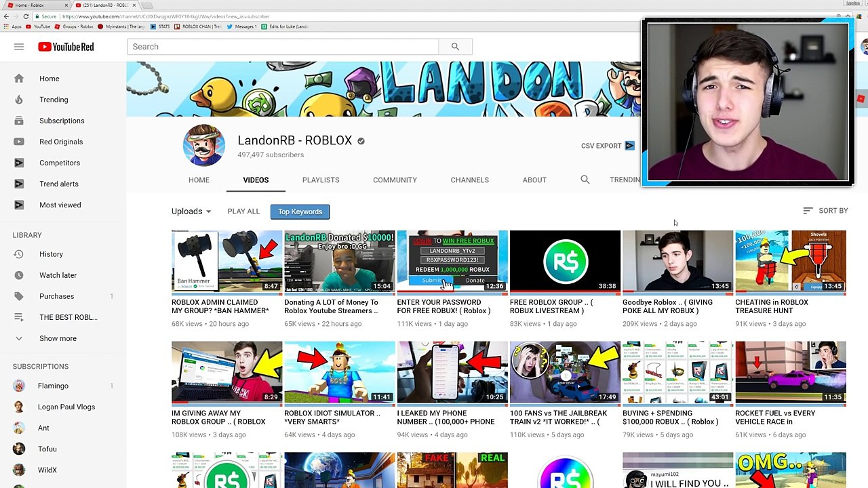
Task: Click the LandonRB - ROBLOX channel name
Action: tap(294, 140)
